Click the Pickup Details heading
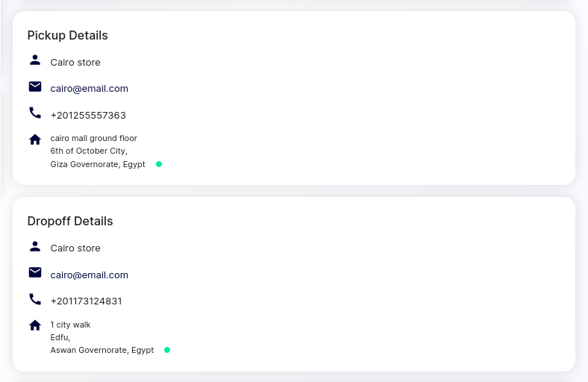The height and width of the screenshot is (382, 588). click(67, 35)
